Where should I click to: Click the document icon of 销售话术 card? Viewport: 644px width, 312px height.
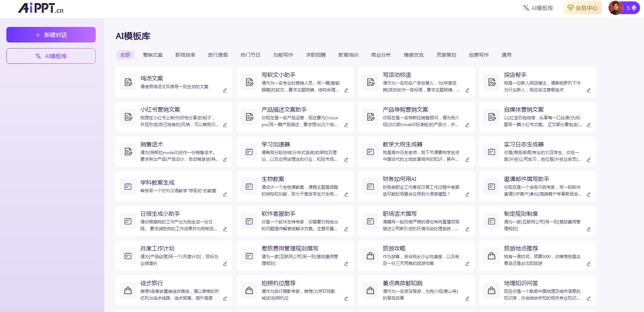point(128,152)
